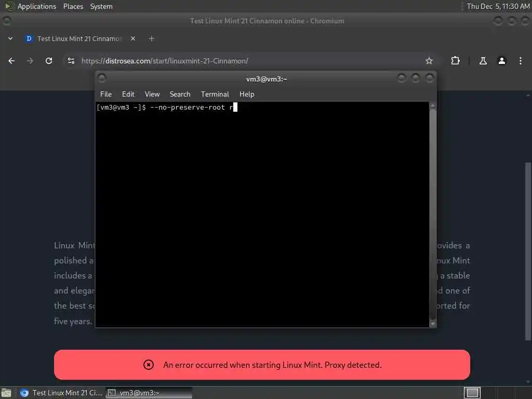Viewport: 532px width, 399px height.
Task: Close the Test Linux Mint 21 tab
Action: coord(133,38)
